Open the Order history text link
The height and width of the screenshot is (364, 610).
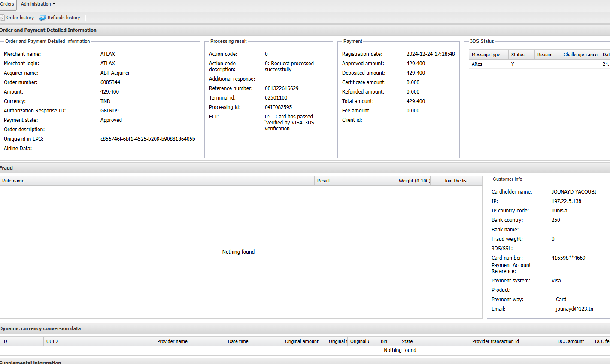tap(20, 18)
